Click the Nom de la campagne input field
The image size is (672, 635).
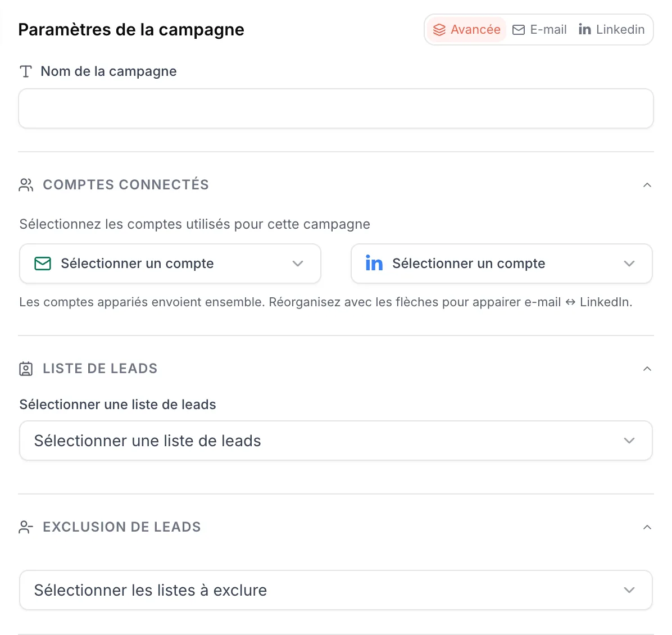336,108
